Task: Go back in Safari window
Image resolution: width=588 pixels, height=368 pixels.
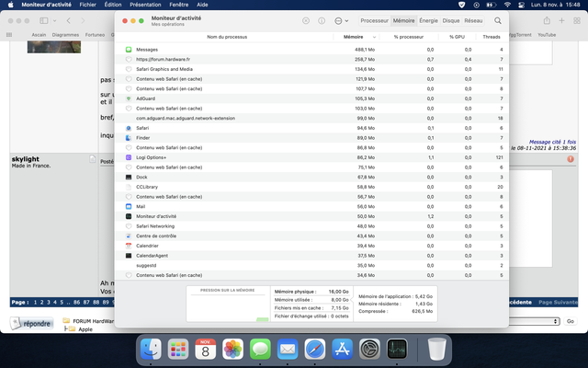Action: [68, 20]
